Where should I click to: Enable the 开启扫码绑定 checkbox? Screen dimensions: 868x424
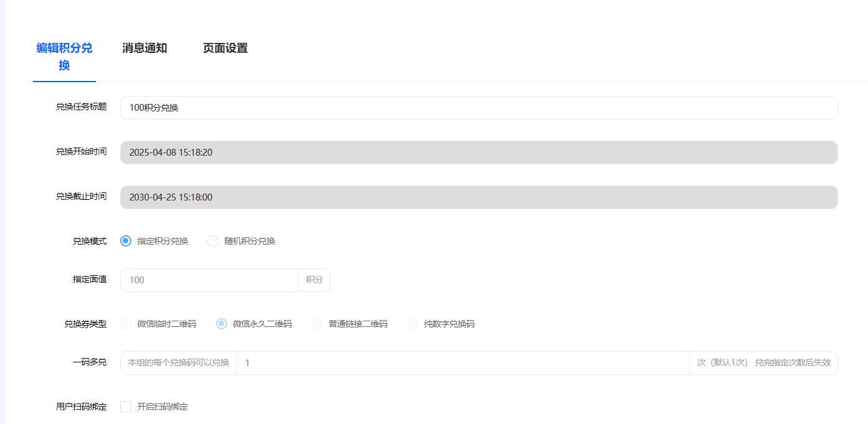coord(126,407)
